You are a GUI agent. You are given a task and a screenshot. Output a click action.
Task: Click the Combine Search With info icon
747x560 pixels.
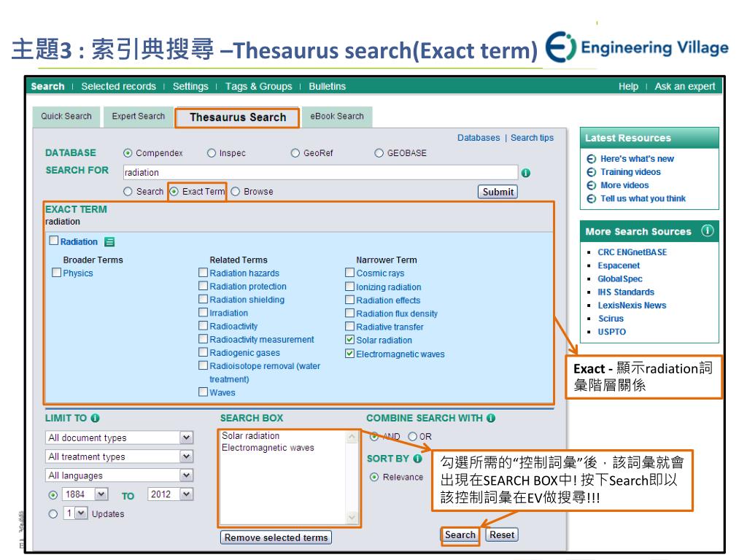(x=491, y=418)
